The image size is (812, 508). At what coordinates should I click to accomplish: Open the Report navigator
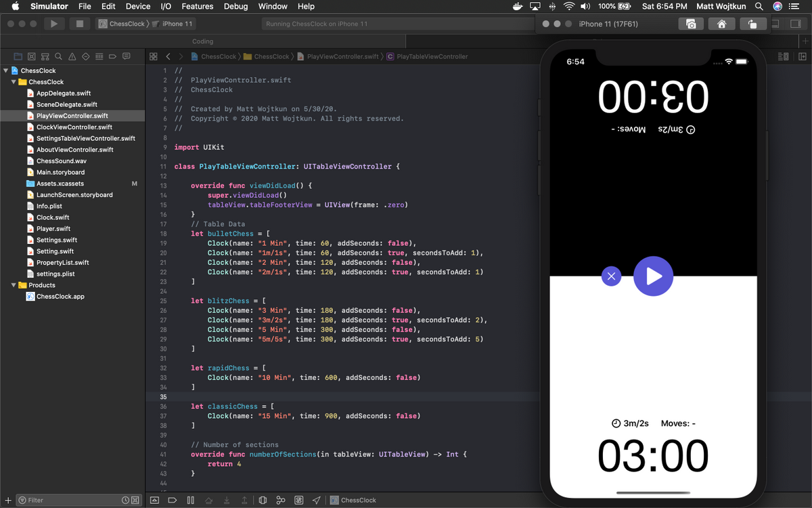[x=127, y=56]
